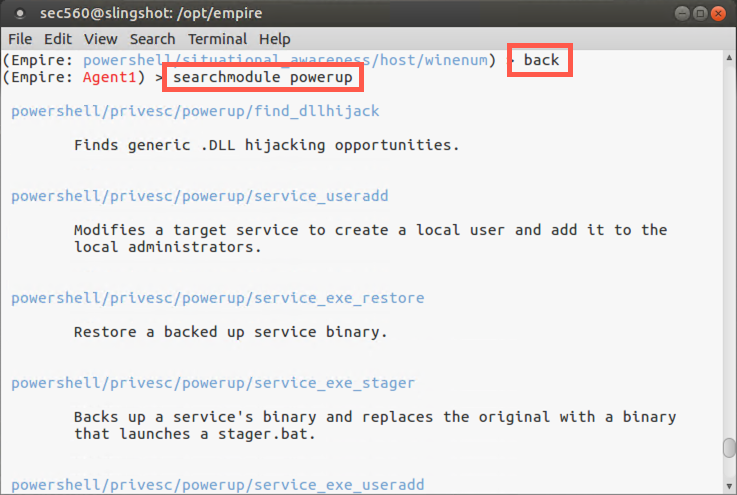Image resolution: width=737 pixels, height=495 pixels.
Task: Click the 'back' command text
Action: pos(541,60)
